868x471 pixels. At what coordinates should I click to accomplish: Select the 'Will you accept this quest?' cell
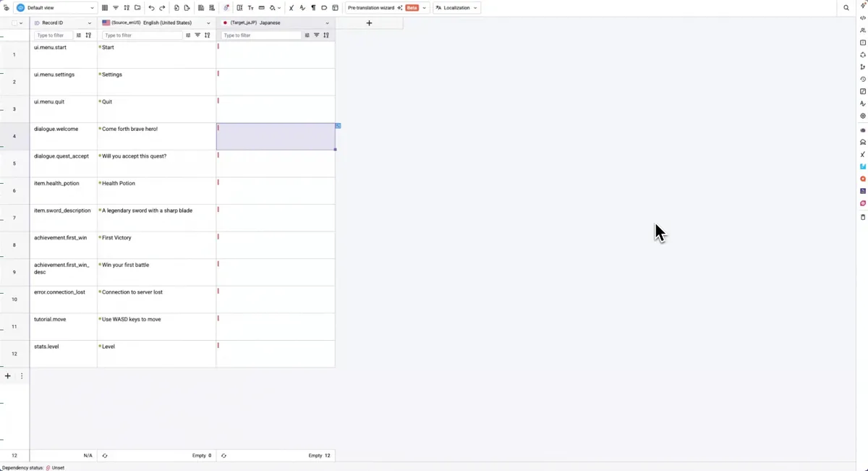(x=157, y=164)
